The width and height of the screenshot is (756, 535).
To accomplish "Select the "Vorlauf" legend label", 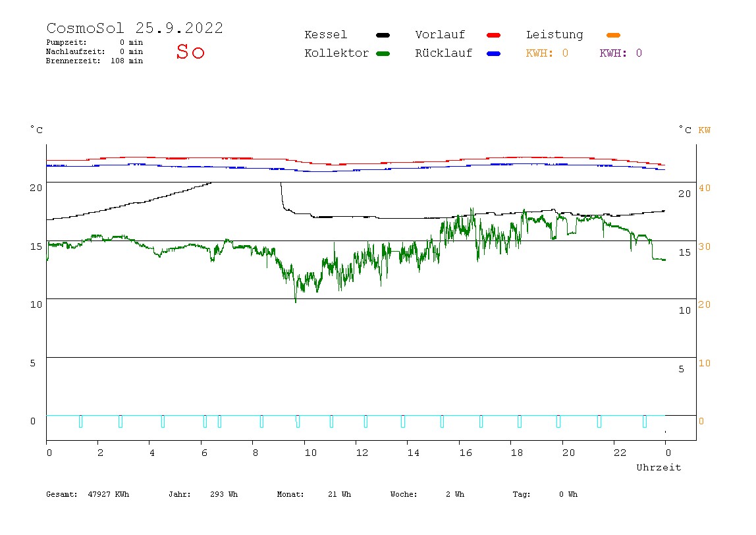I will (440, 35).
